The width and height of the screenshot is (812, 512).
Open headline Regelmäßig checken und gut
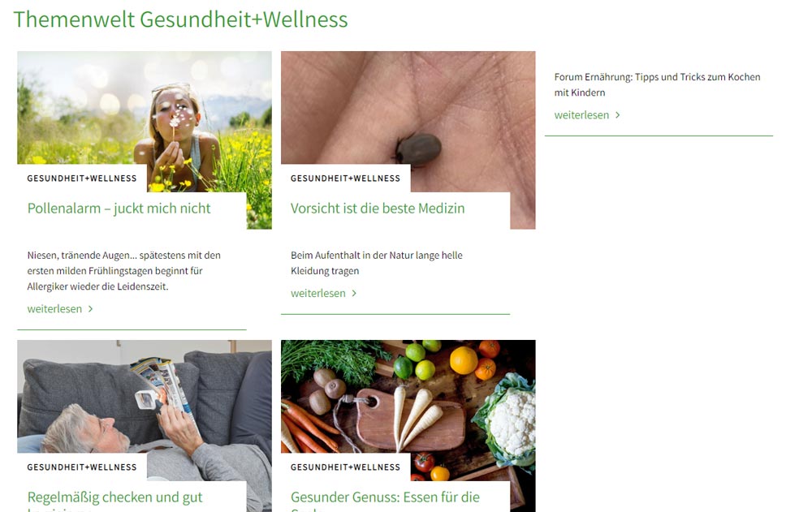click(114, 497)
